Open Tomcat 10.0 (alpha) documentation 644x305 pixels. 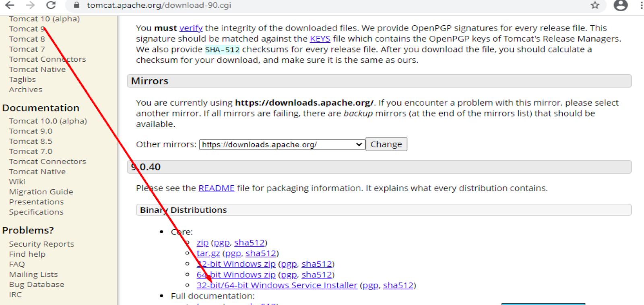[48, 121]
